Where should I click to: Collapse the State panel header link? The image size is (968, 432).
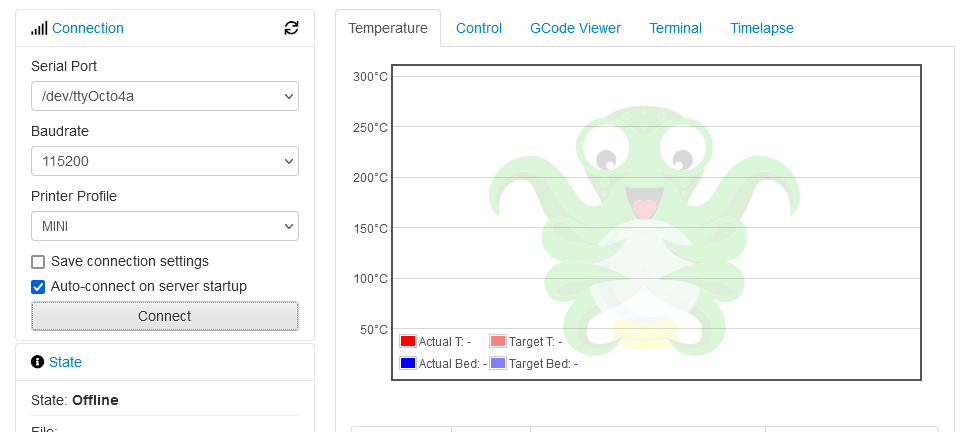pyautogui.click(x=65, y=362)
